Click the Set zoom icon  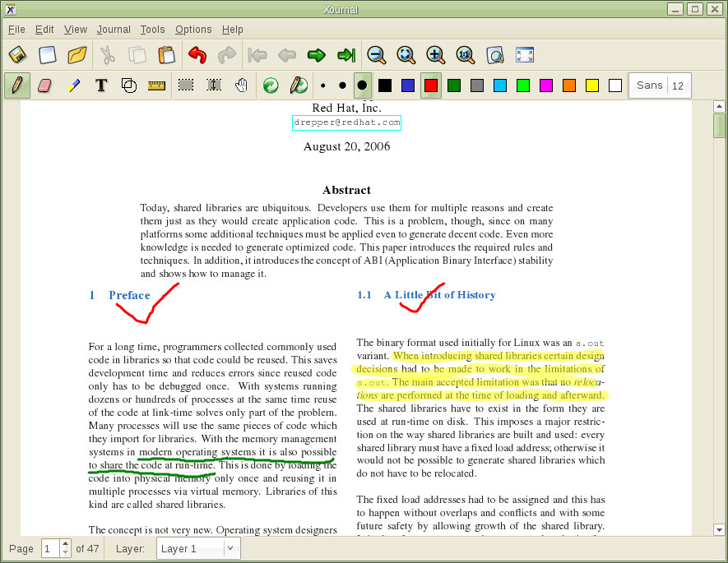[495, 55]
